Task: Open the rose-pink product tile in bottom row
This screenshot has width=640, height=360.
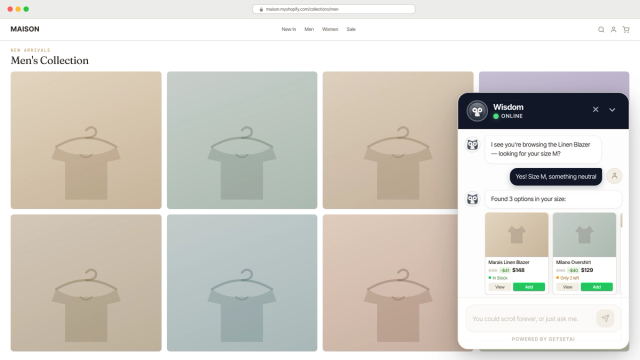Action: click(x=390, y=283)
